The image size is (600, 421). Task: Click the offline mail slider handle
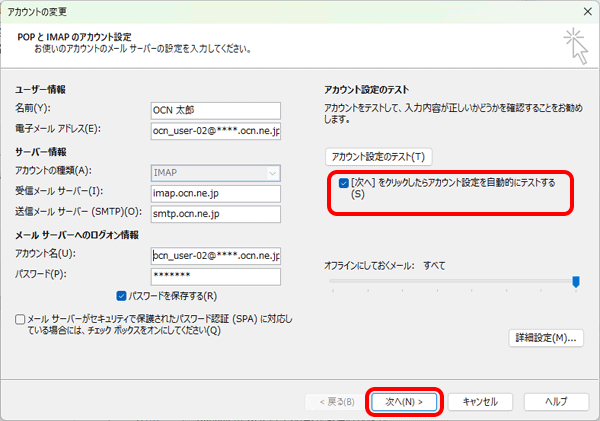tap(576, 283)
